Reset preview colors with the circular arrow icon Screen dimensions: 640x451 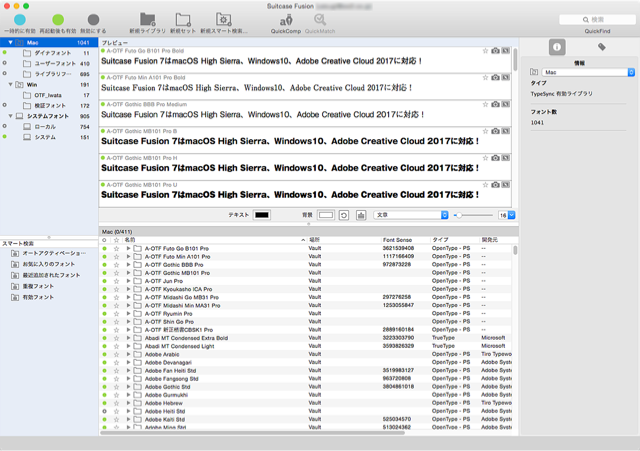click(344, 215)
